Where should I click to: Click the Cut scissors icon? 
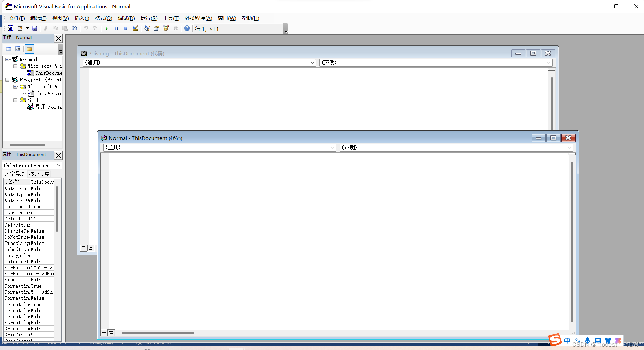(x=46, y=28)
